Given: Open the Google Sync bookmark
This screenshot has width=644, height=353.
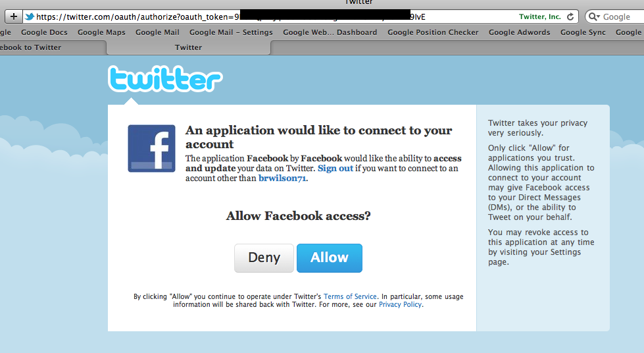Looking at the screenshot, I should pyautogui.click(x=583, y=32).
